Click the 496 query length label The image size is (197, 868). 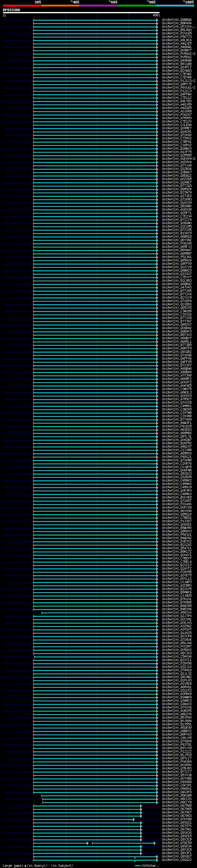pyautogui.click(x=155, y=15)
